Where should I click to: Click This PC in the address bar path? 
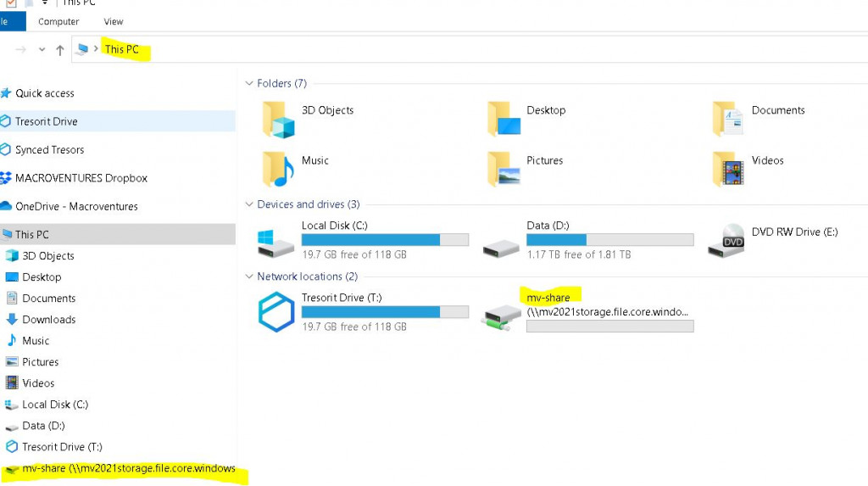pyautogui.click(x=122, y=49)
